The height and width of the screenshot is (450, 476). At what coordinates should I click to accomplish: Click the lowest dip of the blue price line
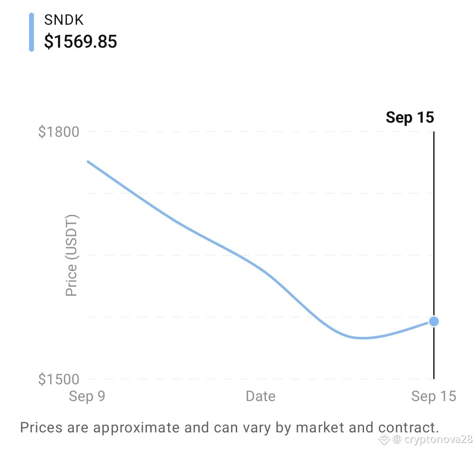(x=362, y=338)
